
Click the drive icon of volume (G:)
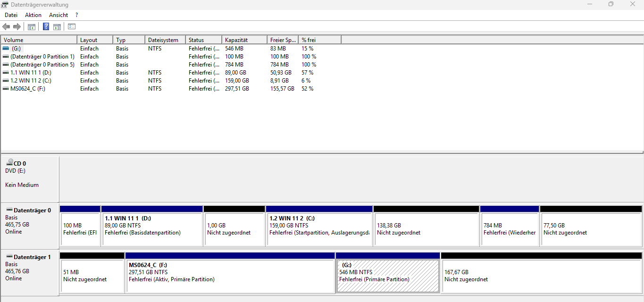[6, 48]
